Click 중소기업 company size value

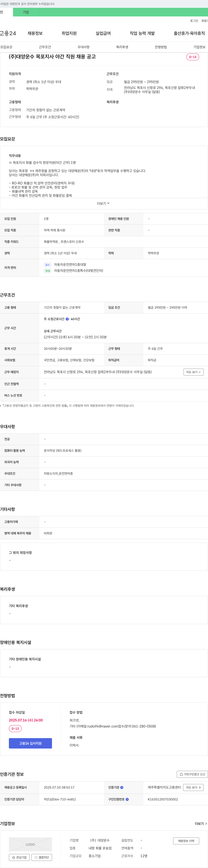(x=95, y=856)
